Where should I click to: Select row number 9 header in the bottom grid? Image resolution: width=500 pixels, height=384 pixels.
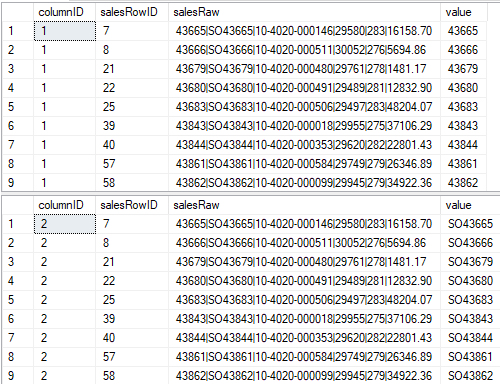(x=18, y=376)
